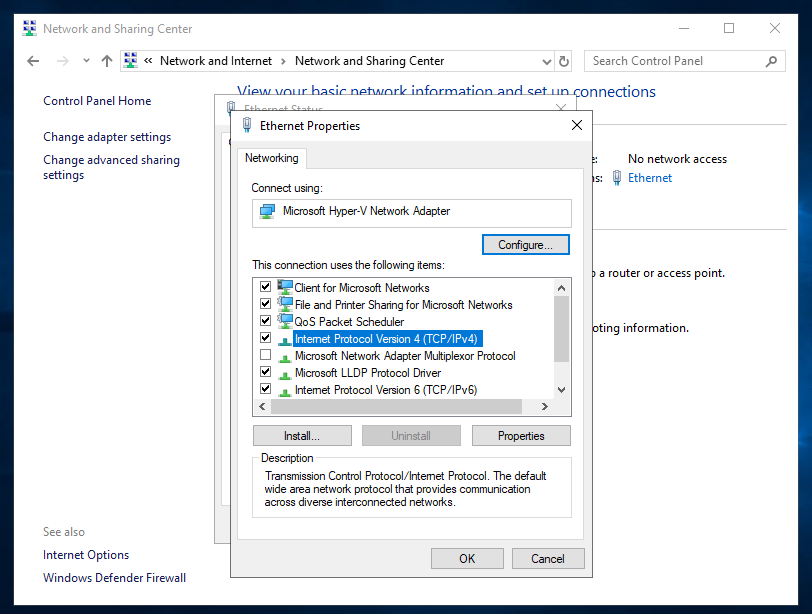
Task: Click the Control Panel address bar icon
Action: click(x=130, y=61)
